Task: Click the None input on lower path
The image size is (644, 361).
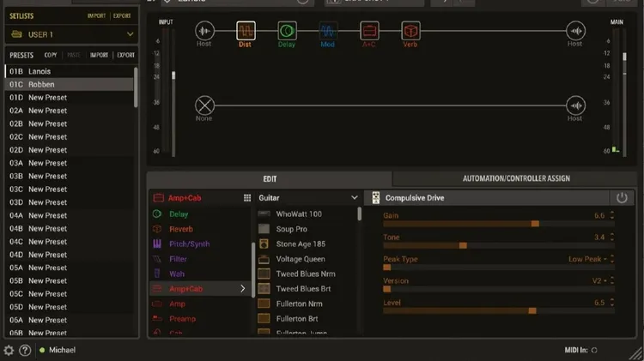Action: tap(204, 105)
